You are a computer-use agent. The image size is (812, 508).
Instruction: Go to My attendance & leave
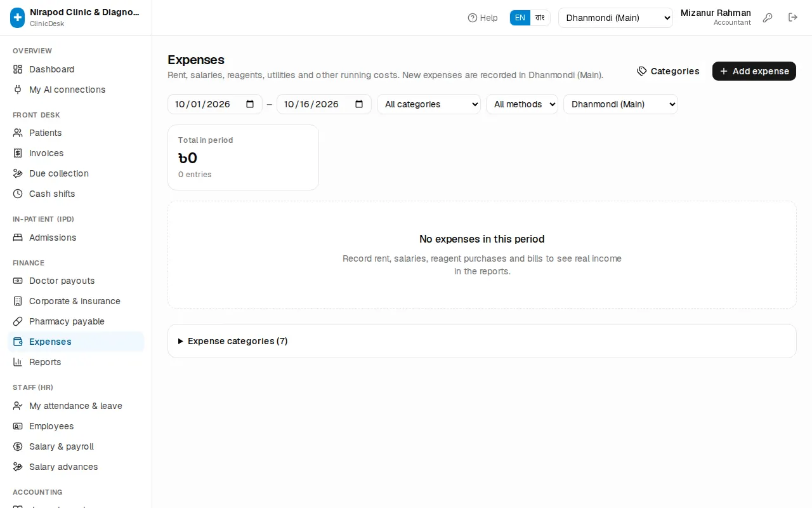tap(76, 406)
